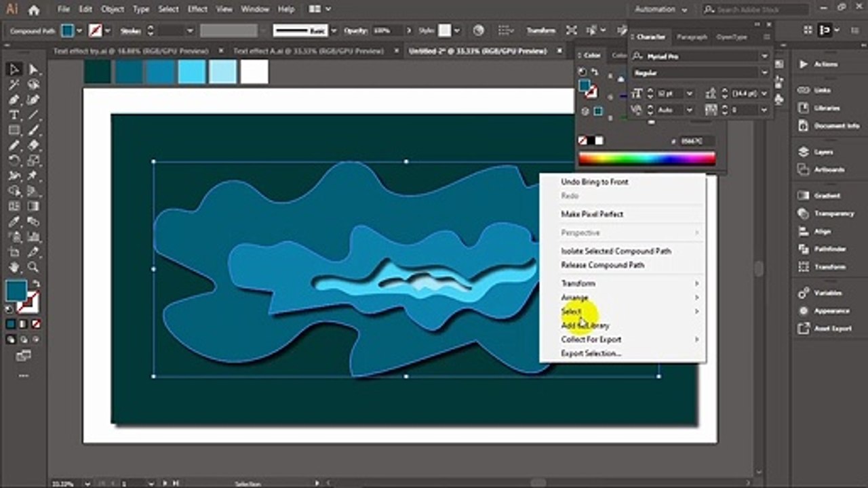Open the Effect menu
This screenshot has height=488, width=868.
pyautogui.click(x=197, y=9)
